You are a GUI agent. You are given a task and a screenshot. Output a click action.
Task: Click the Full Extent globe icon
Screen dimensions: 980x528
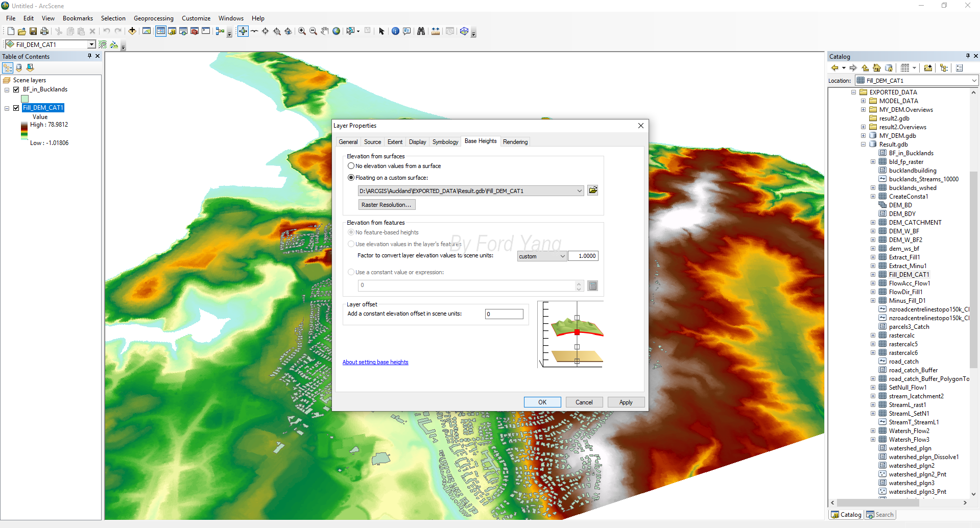tap(336, 31)
